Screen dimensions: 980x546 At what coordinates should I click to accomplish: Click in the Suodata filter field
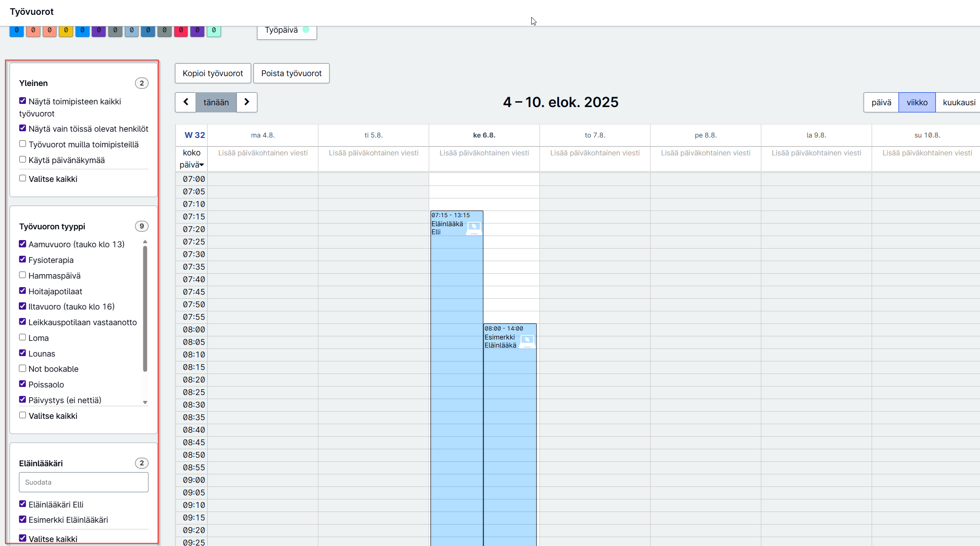(x=83, y=482)
